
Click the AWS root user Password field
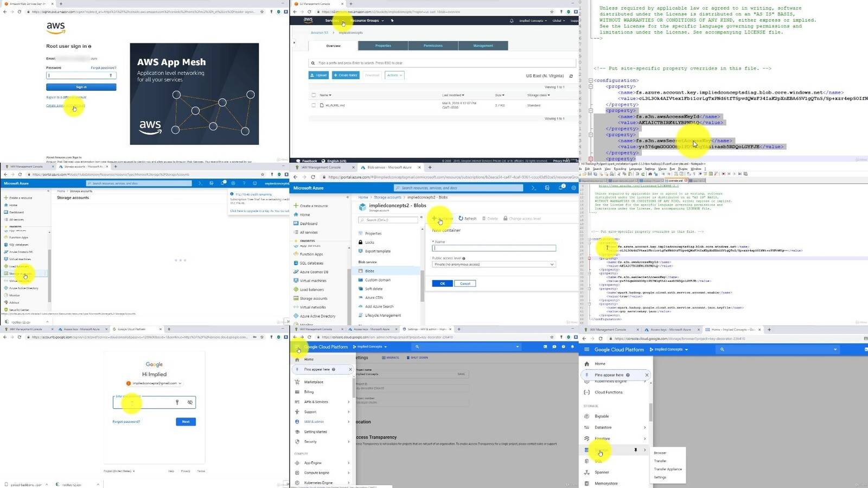(x=81, y=75)
